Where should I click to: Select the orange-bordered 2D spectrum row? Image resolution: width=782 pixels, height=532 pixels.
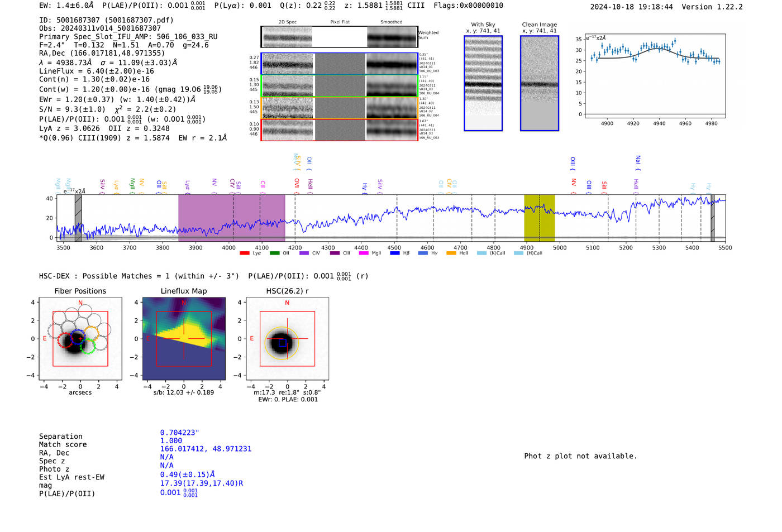click(340, 108)
